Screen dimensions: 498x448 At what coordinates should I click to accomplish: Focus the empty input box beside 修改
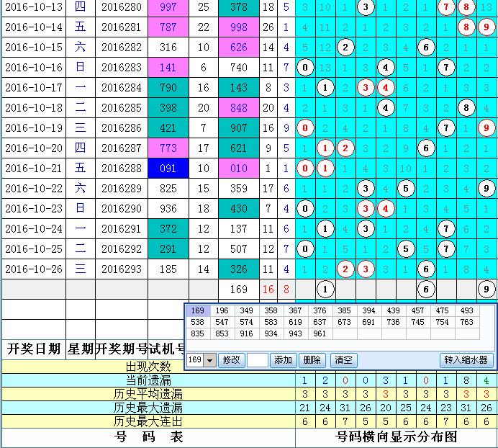[x=258, y=360]
